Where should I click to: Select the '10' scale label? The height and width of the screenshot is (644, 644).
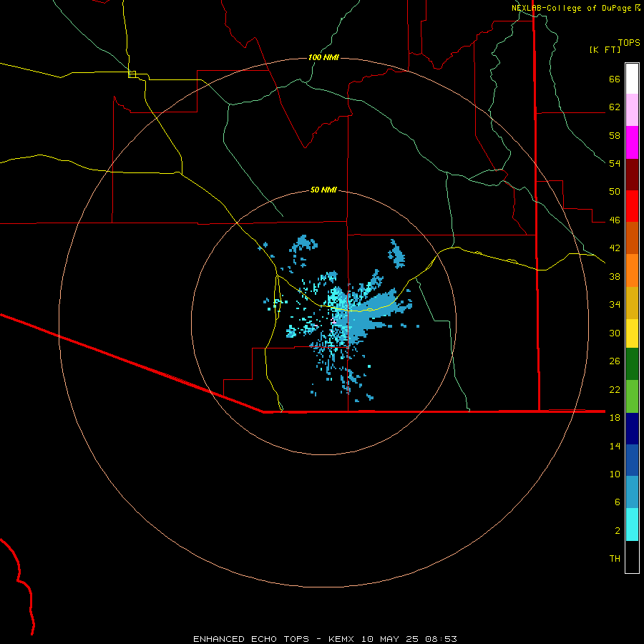pos(615,474)
